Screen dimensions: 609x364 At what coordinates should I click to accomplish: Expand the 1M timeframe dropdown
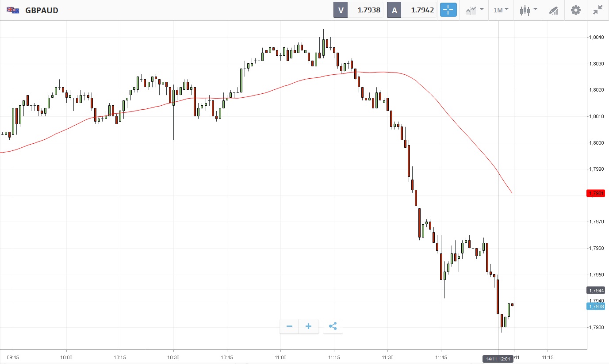point(501,10)
